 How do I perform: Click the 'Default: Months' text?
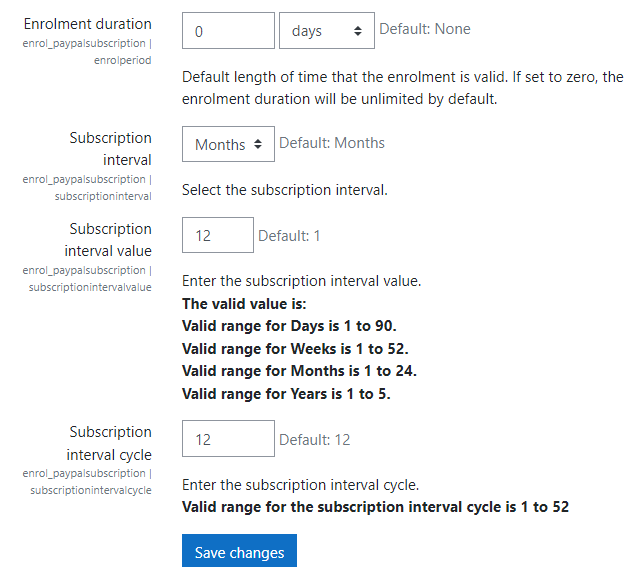332,142
